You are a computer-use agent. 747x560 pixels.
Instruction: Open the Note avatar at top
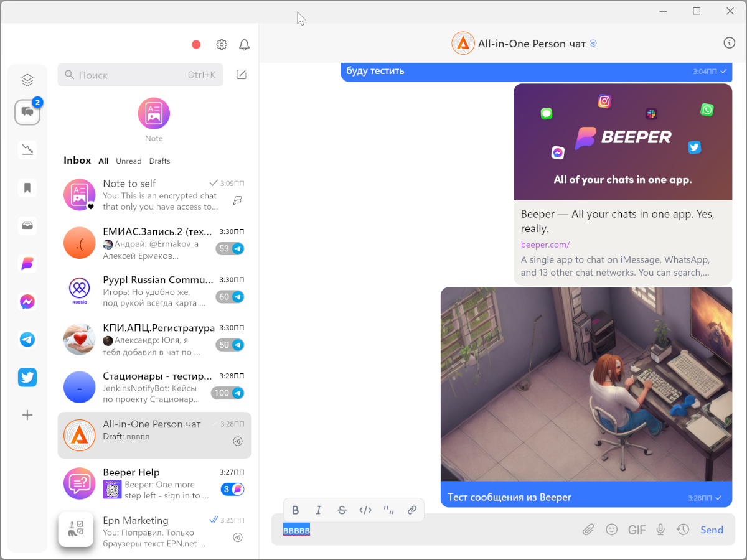point(154,114)
